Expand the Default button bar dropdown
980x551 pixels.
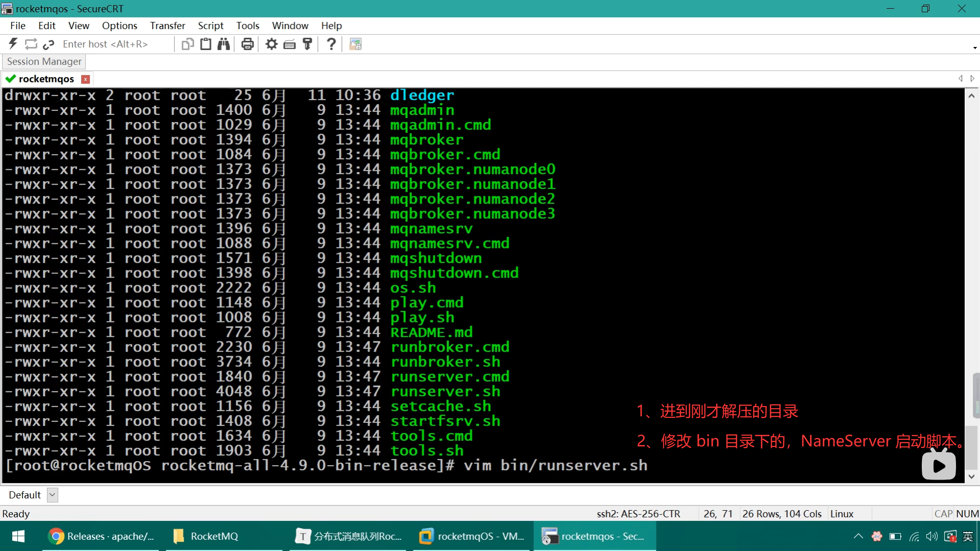point(52,495)
